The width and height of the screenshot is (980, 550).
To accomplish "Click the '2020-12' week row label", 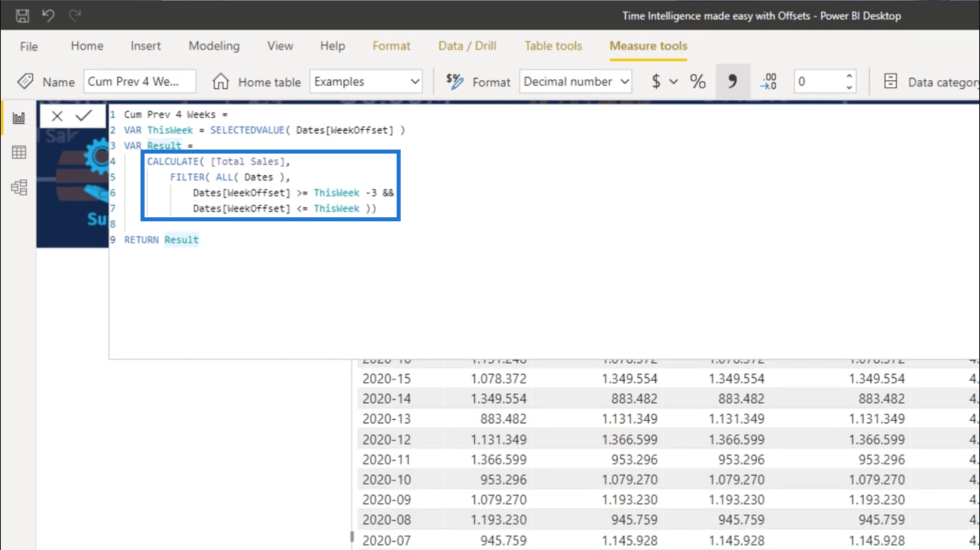I will [386, 440].
